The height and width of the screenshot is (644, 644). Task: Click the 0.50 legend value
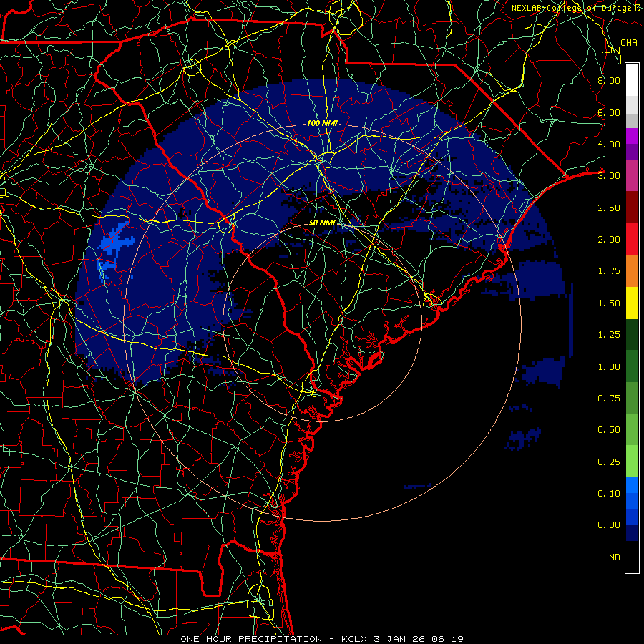609,430
